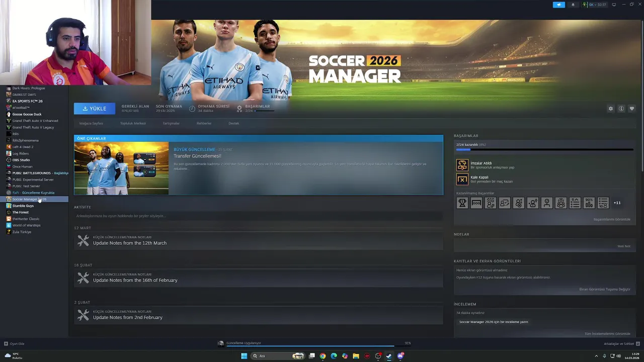The width and height of the screenshot is (644, 362).
Task: Open Update Notes from the 12th March
Action: point(130,243)
